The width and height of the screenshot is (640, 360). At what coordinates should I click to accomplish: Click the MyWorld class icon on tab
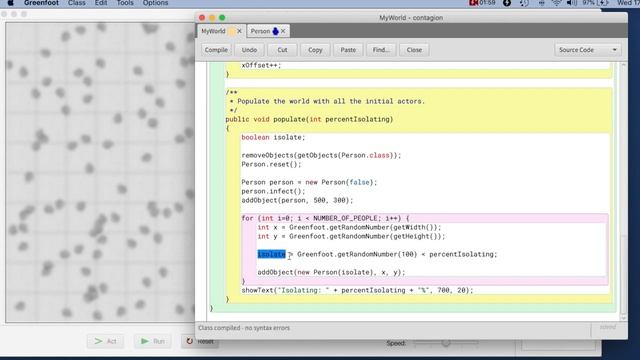pyautogui.click(x=231, y=31)
